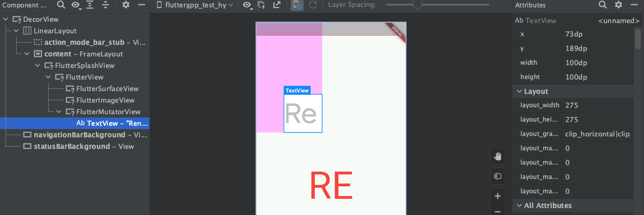This screenshot has width=644, height=215.
Task: Click the export snapshot icon
Action: tap(276, 5)
